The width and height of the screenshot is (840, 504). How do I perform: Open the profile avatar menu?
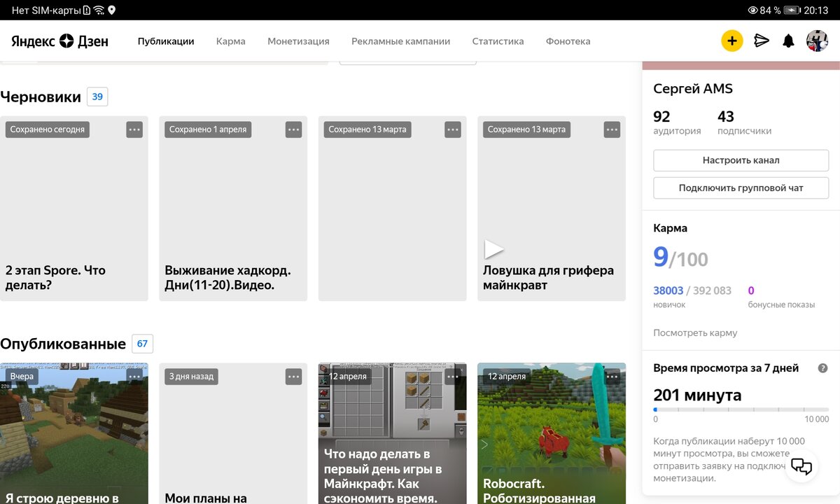pos(817,41)
